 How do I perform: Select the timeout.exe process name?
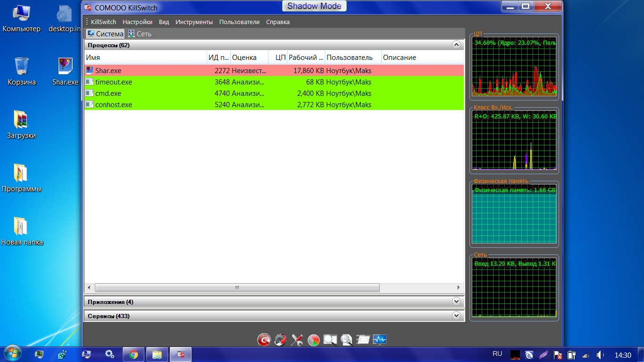point(114,82)
